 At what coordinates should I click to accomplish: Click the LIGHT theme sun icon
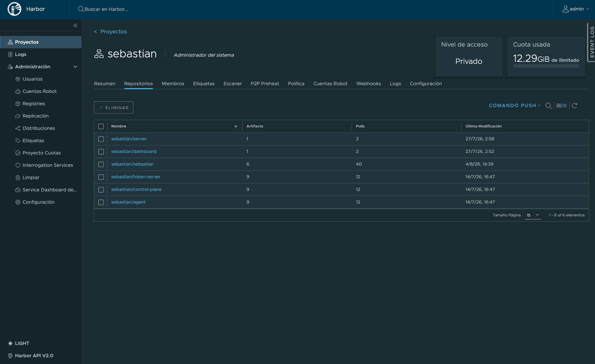click(x=10, y=343)
